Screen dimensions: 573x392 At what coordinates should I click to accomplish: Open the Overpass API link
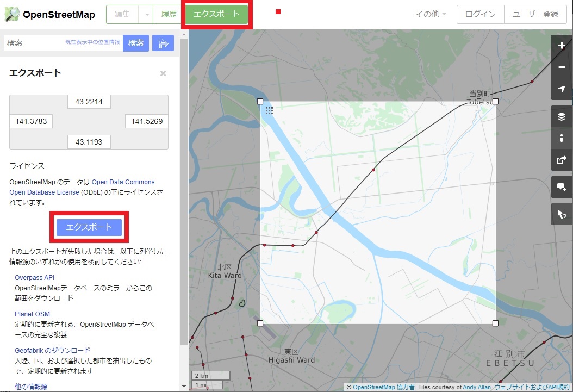pos(34,277)
